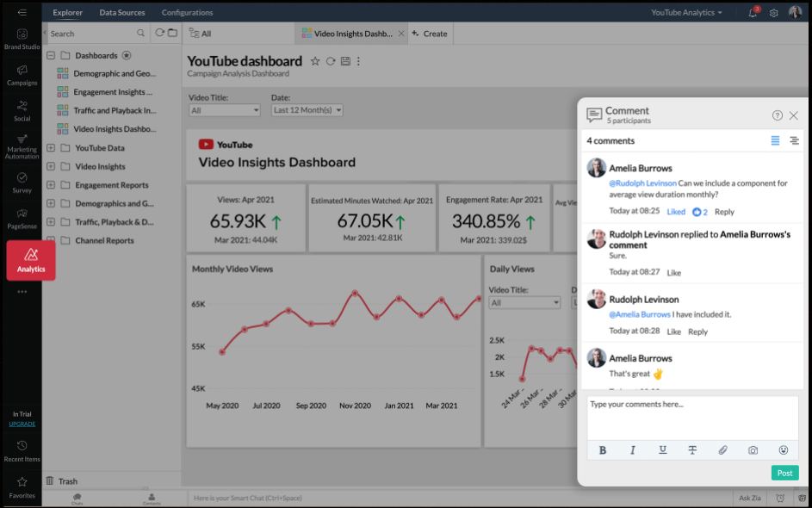The width and height of the screenshot is (812, 508).
Task: Switch comments to list view
Action: pyautogui.click(x=775, y=140)
